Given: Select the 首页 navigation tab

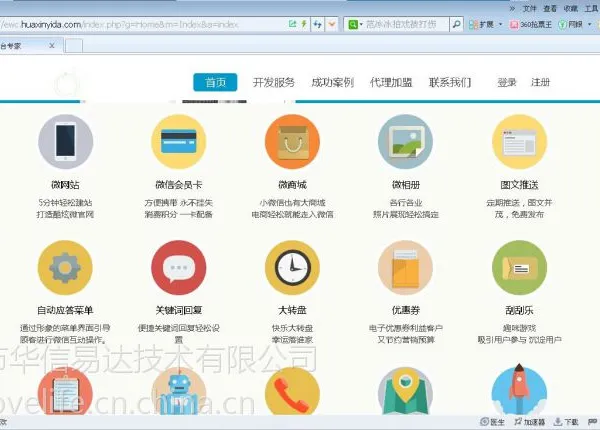Looking at the screenshot, I should (215, 82).
